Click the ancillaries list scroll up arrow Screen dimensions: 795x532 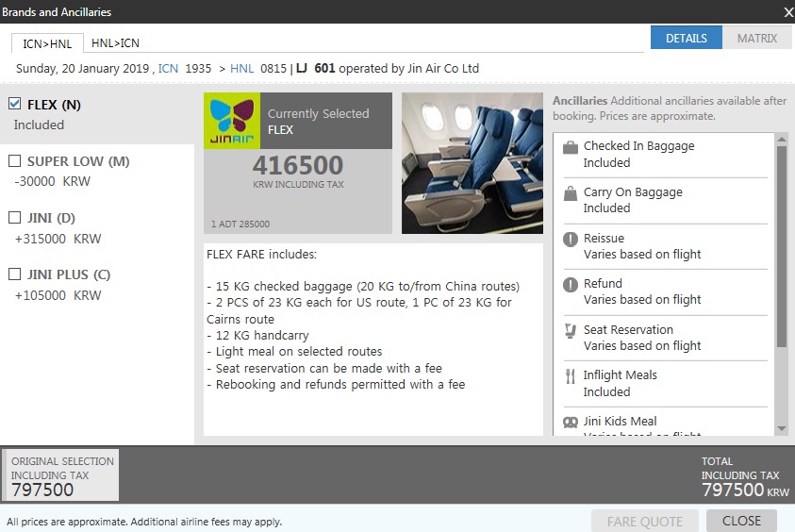pyautogui.click(x=781, y=139)
